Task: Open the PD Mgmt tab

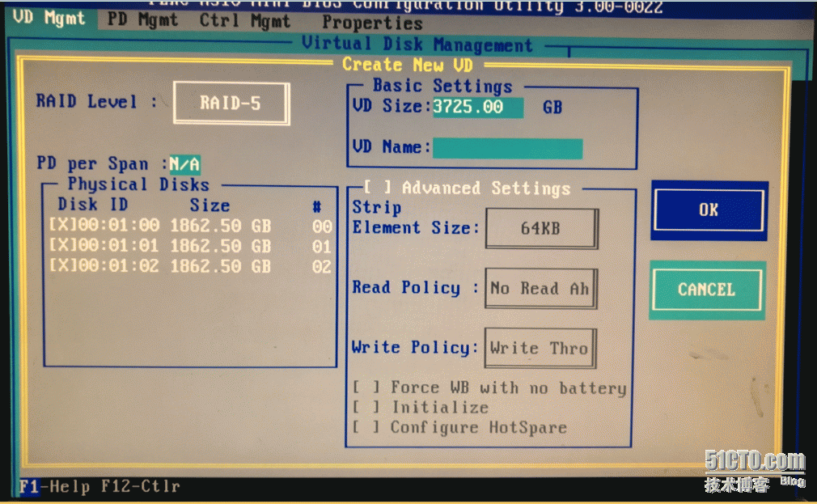Action: coord(142,19)
